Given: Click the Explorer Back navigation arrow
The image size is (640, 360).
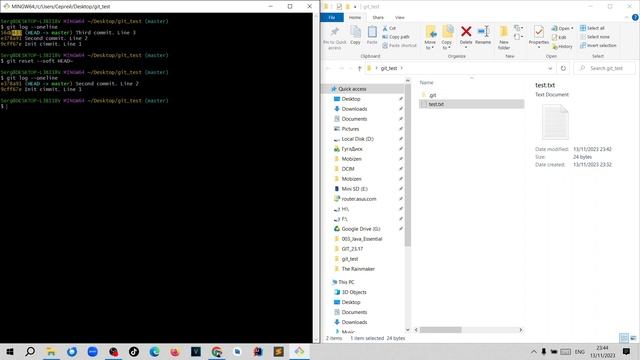Looking at the screenshot, I should coord(329,69).
